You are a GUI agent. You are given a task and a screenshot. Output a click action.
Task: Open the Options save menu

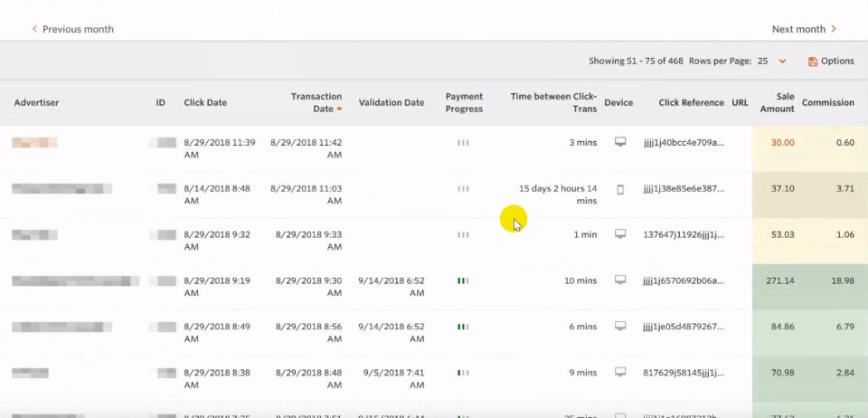tap(831, 61)
